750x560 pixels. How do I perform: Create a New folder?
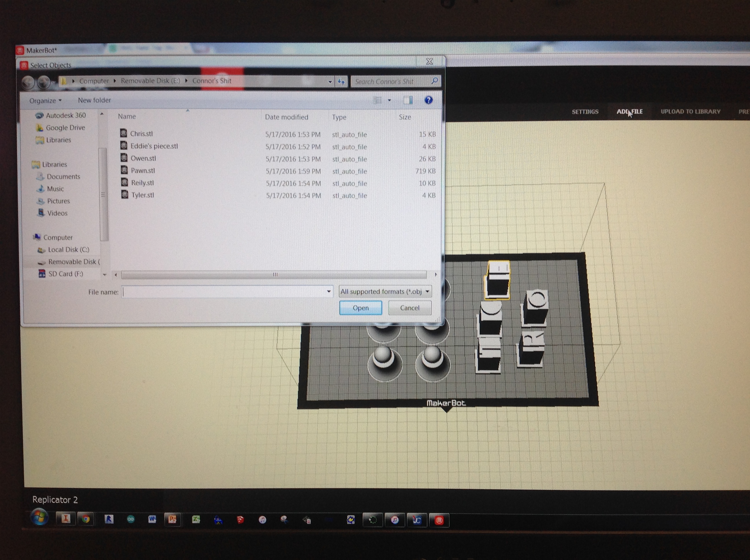point(94,100)
